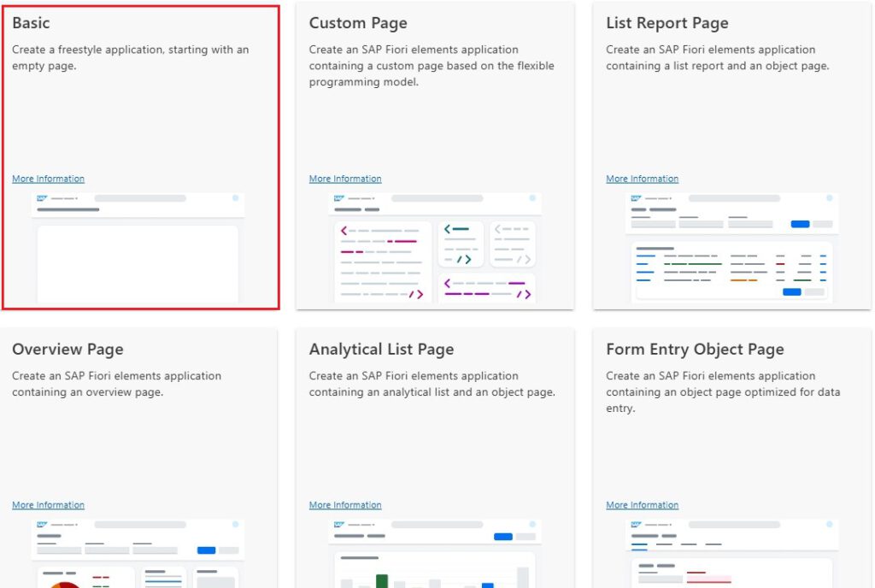View More Information for Analytical List Page
Screen dimensions: 875x588
point(345,505)
